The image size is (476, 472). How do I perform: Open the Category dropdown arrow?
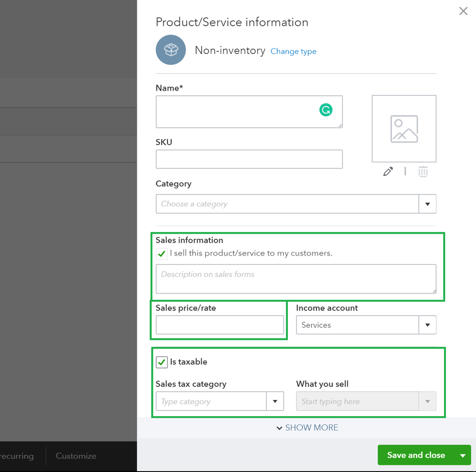tap(427, 204)
